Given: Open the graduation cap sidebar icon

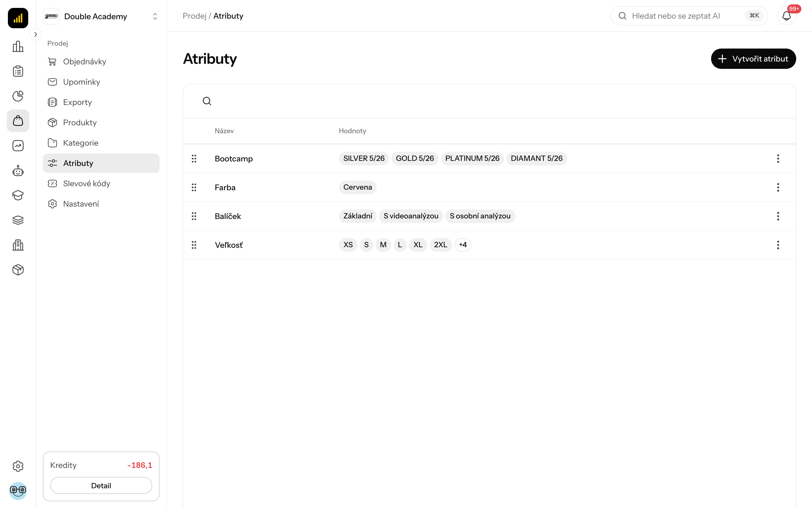Looking at the screenshot, I should click(x=18, y=195).
